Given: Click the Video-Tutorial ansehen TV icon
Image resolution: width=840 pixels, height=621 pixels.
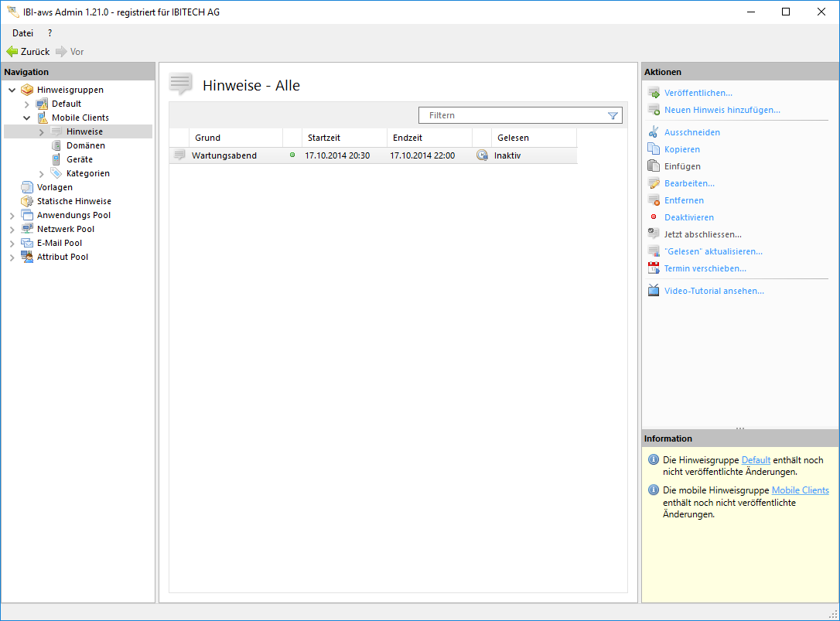Looking at the screenshot, I should coord(654,291).
